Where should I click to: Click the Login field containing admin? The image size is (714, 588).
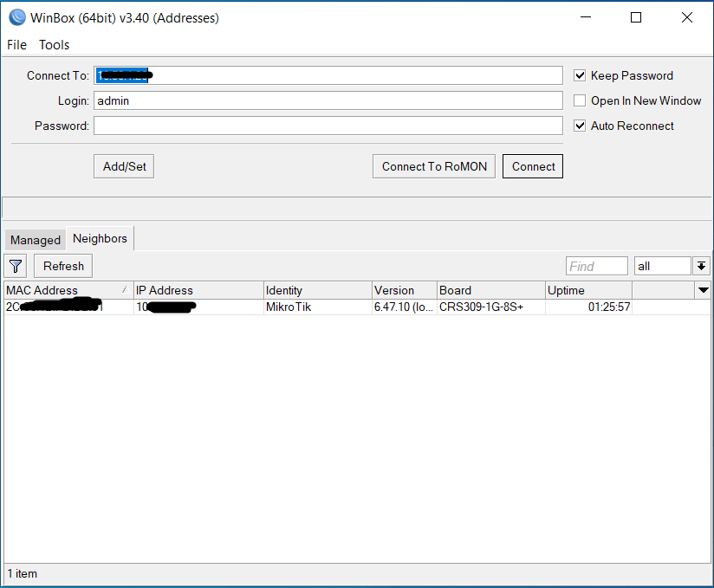coord(328,100)
